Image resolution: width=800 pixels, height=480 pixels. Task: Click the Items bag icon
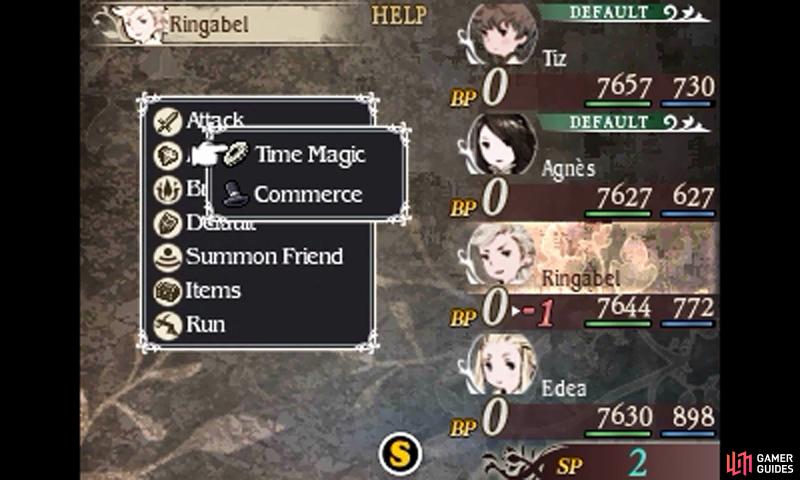click(168, 291)
